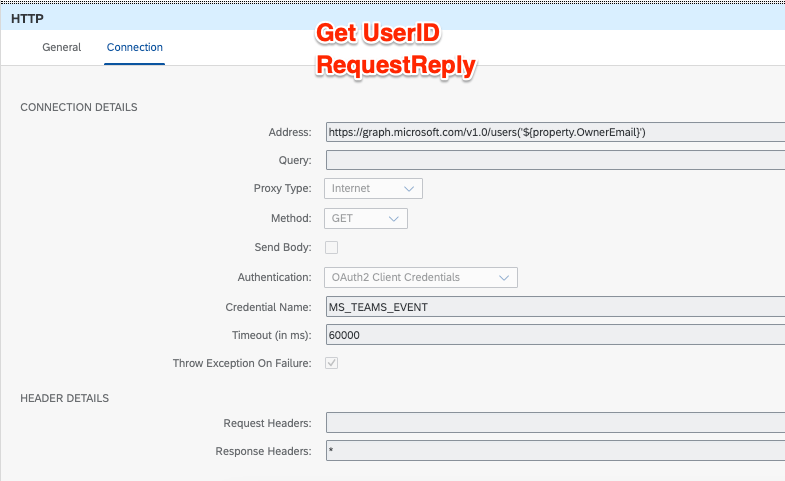This screenshot has width=785, height=481.
Task: Toggle Throw Exception On Failure checkbox
Action: pos(331,363)
